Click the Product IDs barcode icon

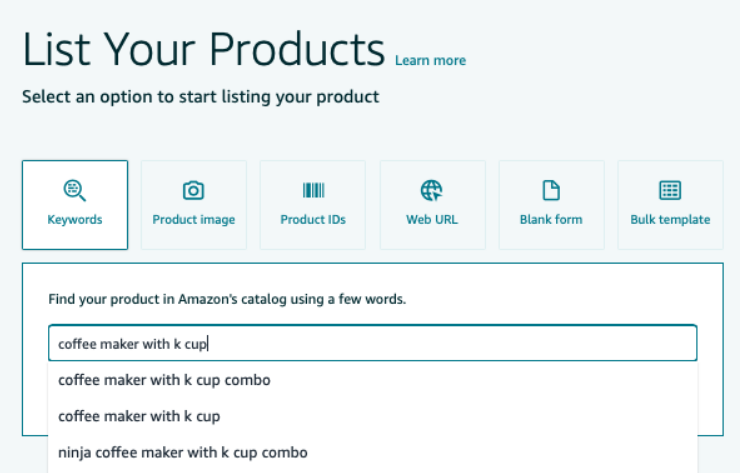coord(313,190)
